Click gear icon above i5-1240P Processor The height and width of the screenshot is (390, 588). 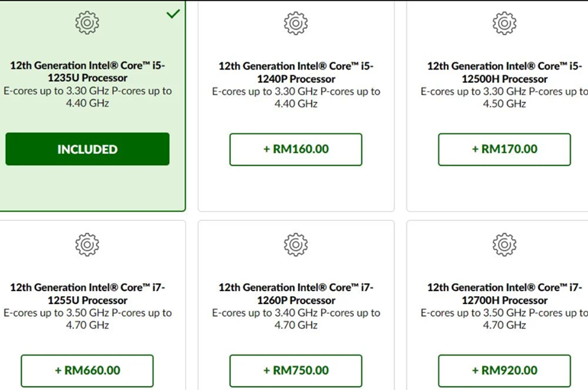click(x=296, y=23)
